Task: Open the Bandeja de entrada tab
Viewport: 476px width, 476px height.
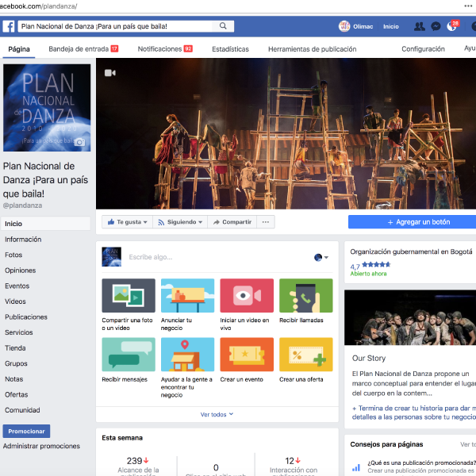Action: pyautogui.click(x=83, y=49)
